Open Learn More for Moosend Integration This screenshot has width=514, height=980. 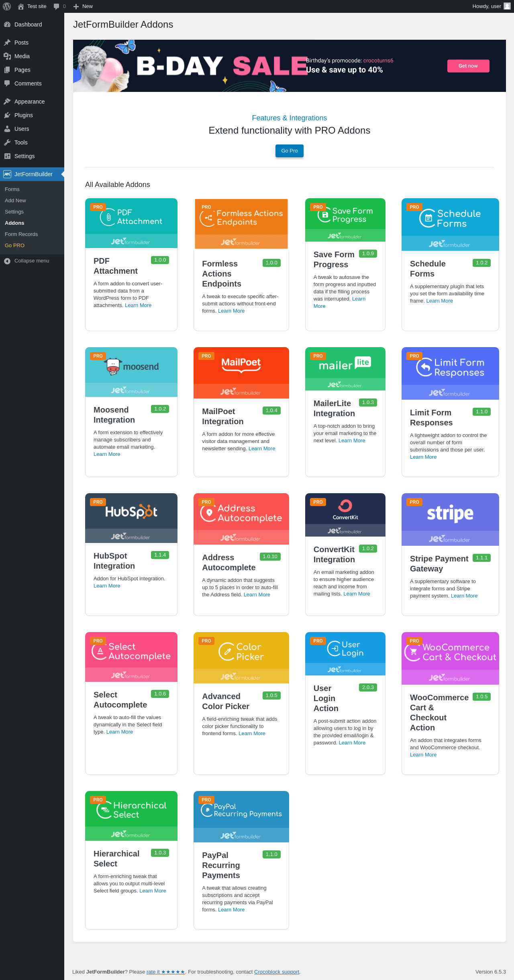107,454
